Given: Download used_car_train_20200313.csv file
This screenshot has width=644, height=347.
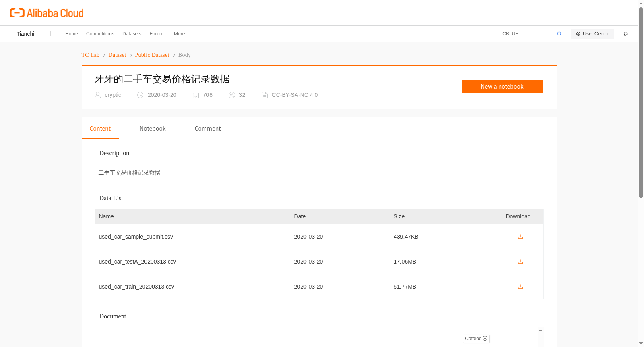Looking at the screenshot, I should [520, 287].
